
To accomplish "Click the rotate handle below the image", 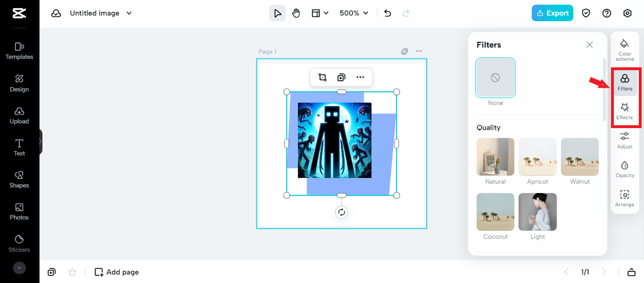I will click(342, 212).
